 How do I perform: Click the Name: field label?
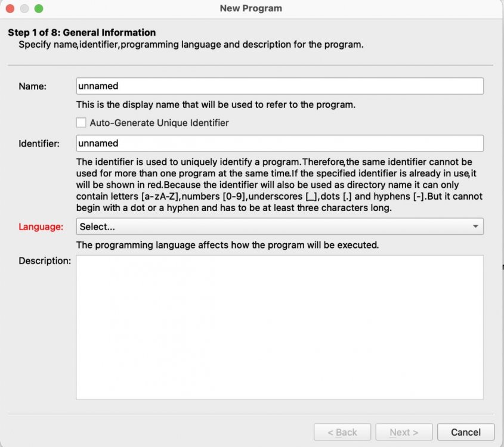tap(33, 86)
